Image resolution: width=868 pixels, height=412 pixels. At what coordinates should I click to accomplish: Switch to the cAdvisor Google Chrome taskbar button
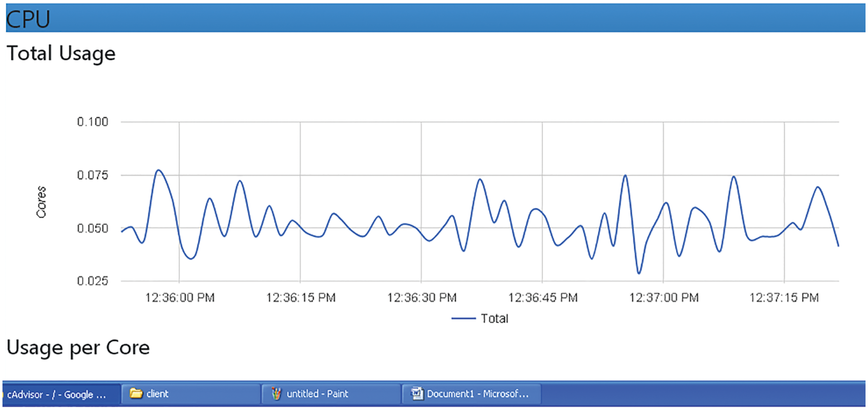coord(57,395)
